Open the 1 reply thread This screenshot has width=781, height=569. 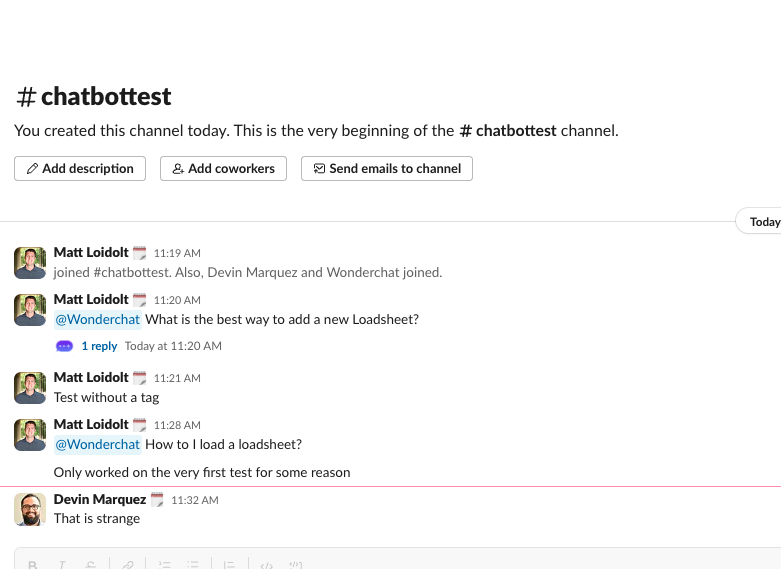point(99,346)
